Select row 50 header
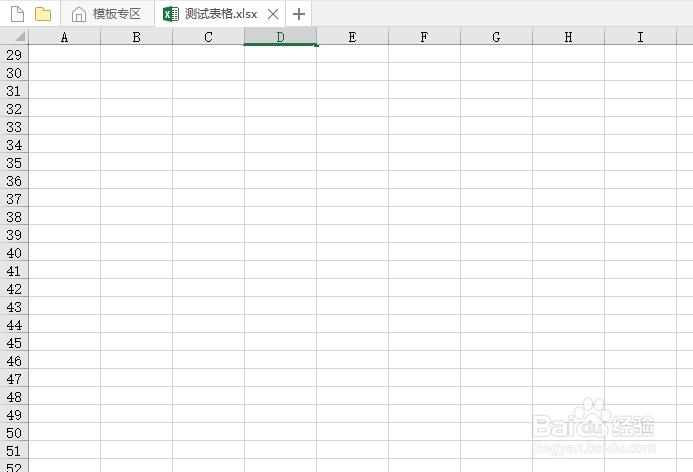Viewport: 693px width, 472px height. point(14,433)
